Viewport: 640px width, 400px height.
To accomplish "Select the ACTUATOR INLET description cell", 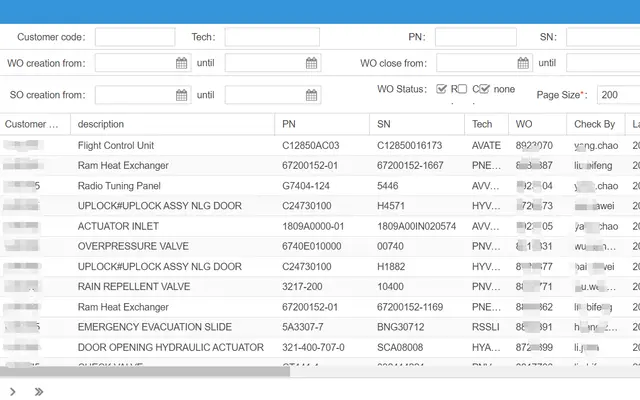I will click(x=173, y=227).
